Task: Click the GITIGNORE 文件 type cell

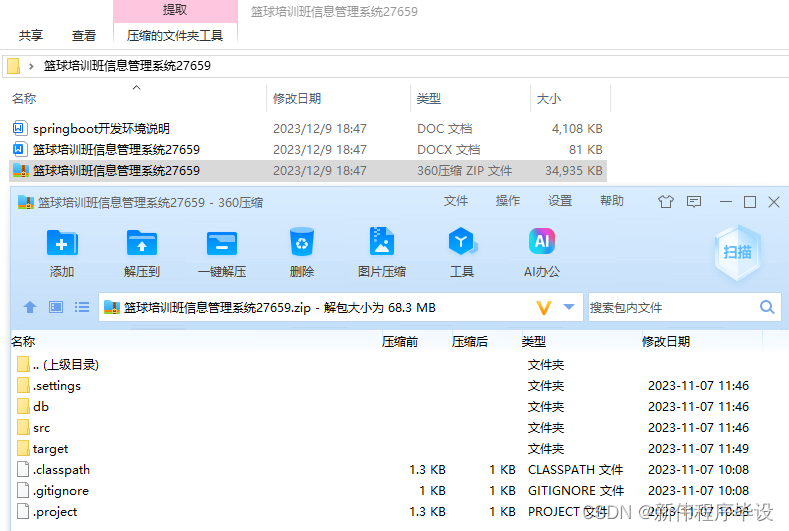Action: tap(576, 491)
